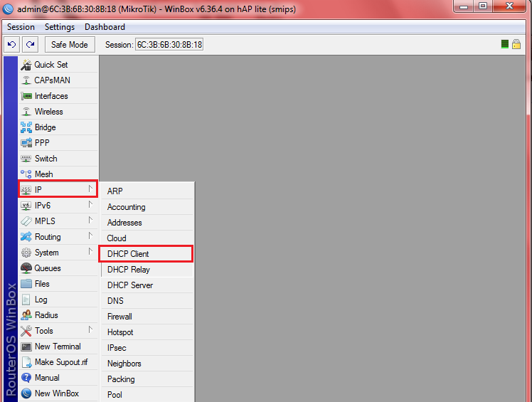The image size is (532, 402).
Task: Expand the MPLS submenu arrow
Action: tap(90, 221)
